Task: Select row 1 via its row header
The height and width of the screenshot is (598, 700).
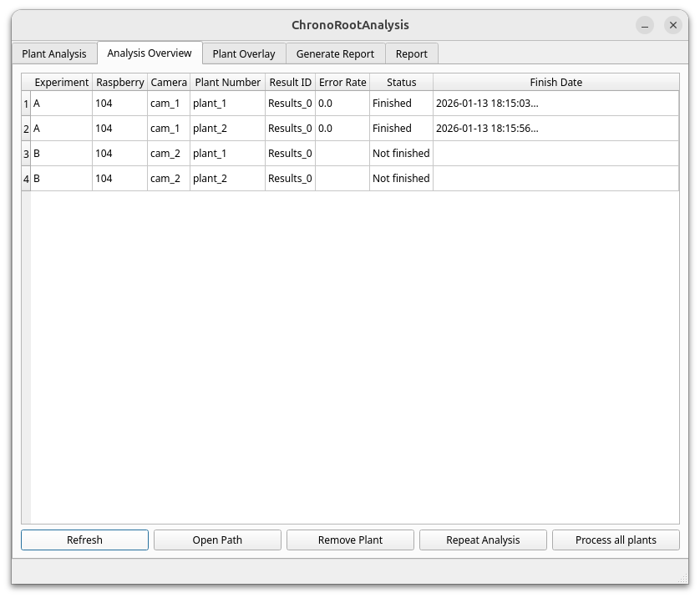Action: click(x=26, y=104)
